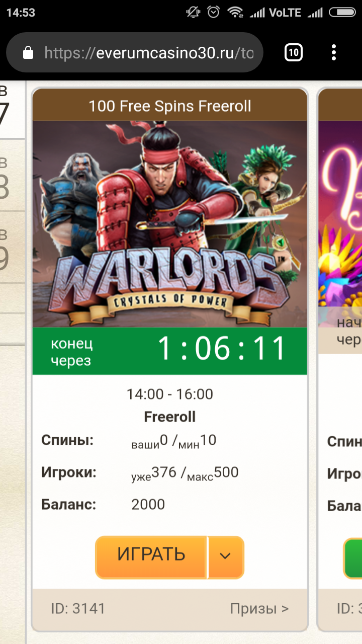Tap the Wi-Fi status icon
The height and width of the screenshot is (644, 362).
coord(235,13)
